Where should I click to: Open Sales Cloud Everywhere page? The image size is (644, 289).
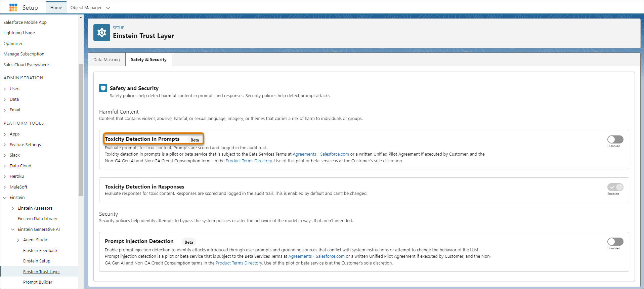(26, 65)
